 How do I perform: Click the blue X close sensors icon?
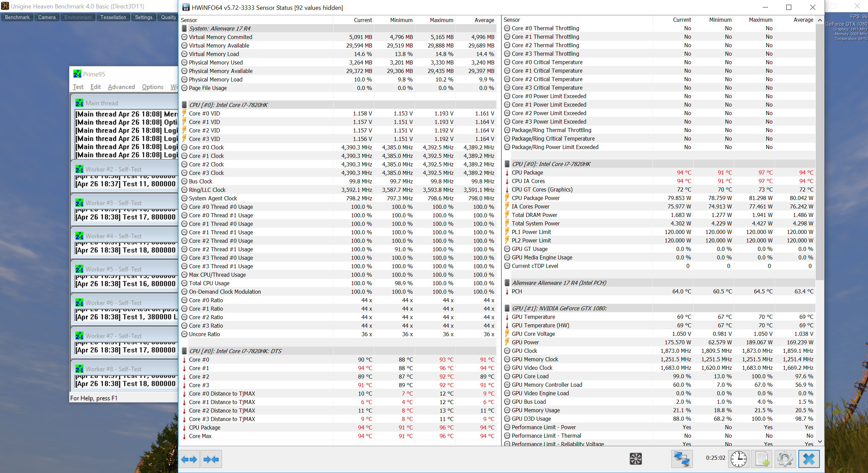click(809, 459)
